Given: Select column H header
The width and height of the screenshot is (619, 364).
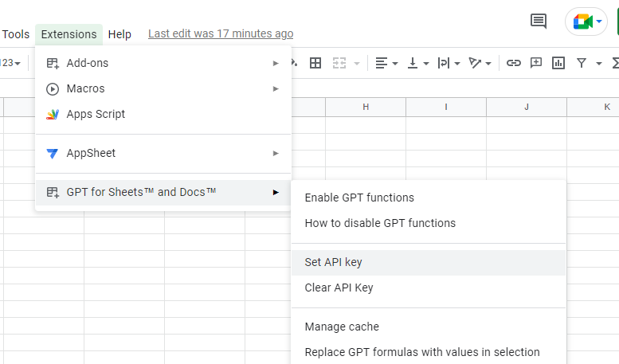Looking at the screenshot, I should (x=366, y=107).
